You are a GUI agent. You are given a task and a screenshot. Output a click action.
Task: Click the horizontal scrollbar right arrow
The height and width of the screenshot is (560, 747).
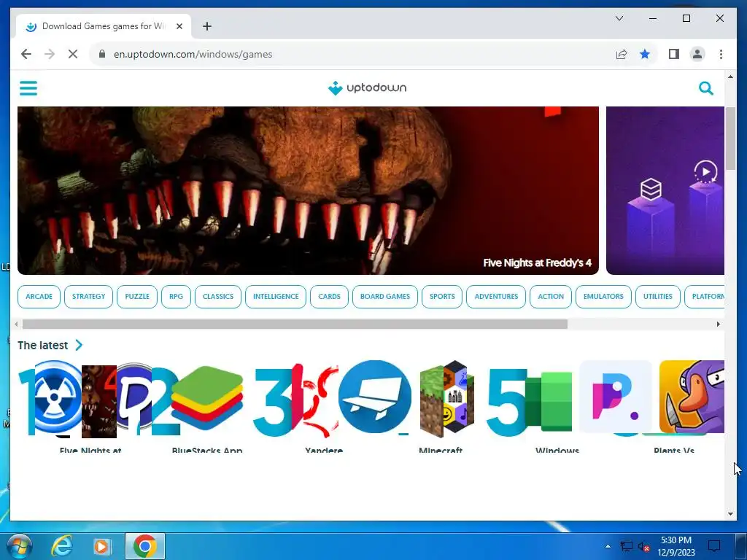pos(719,324)
